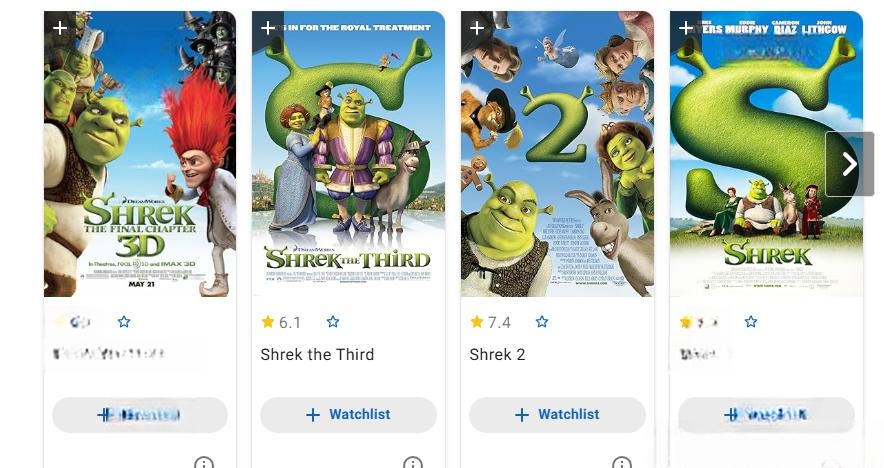Open the Shrek the Third title link

[317, 355]
